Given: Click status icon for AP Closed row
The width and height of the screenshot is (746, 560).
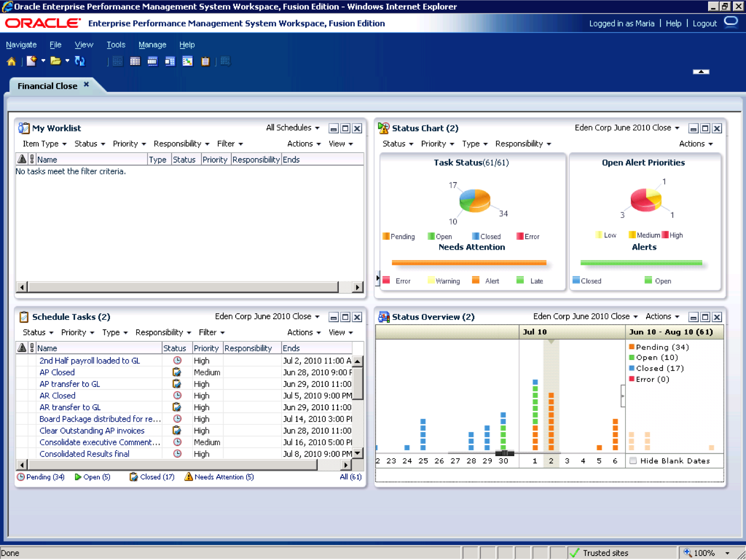Looking at the screenshot, I should (177, 372).
